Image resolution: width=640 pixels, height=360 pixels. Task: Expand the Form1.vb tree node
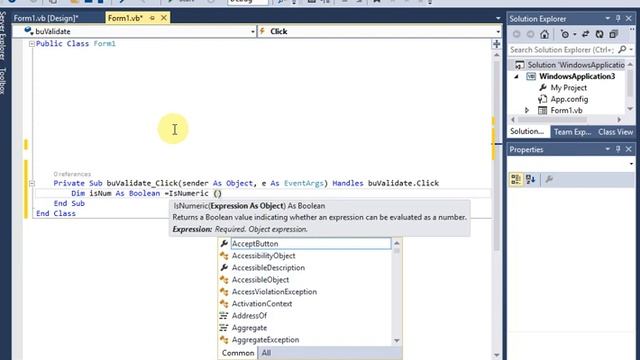527,110
